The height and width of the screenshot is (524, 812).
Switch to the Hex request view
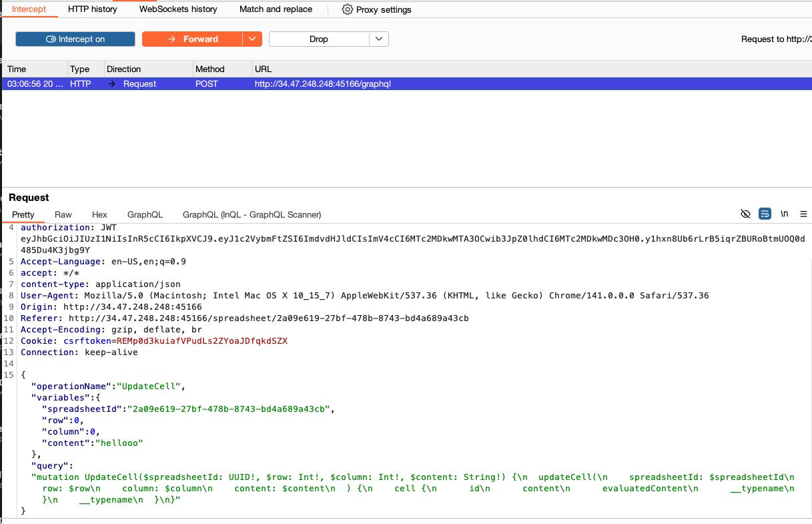[x=99, y=214]
